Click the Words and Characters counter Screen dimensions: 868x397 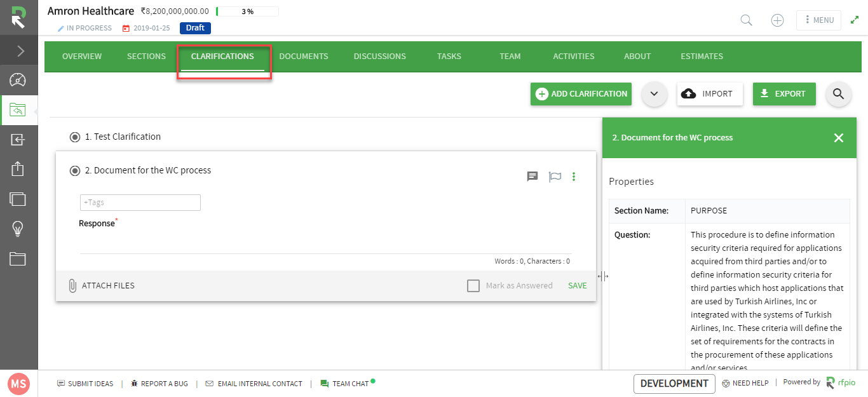(x=532, y=261)
